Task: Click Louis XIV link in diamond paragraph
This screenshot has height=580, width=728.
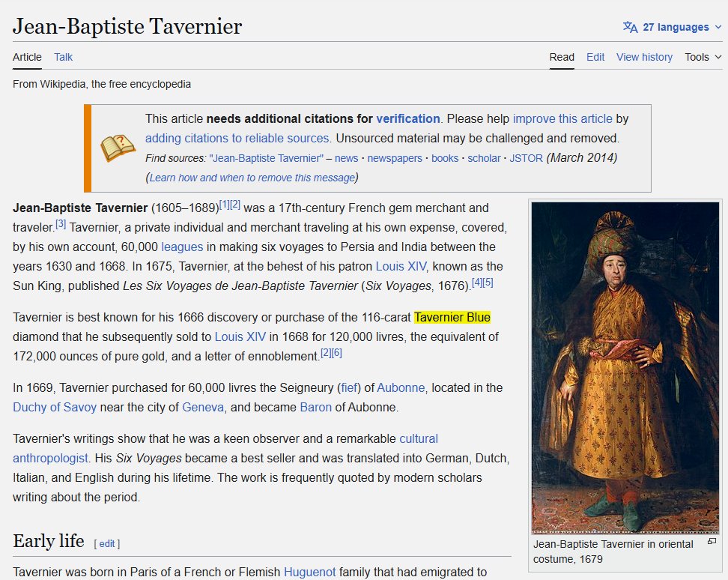Action: pos(240,337)
